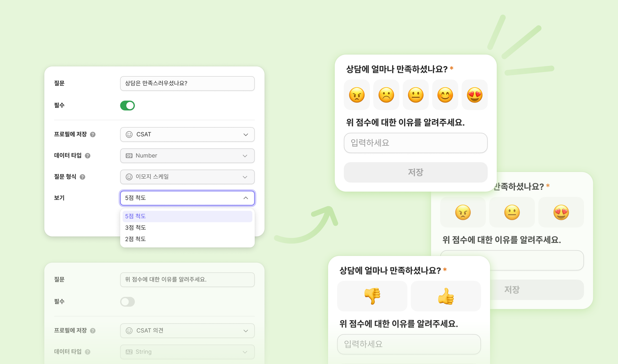
Task: Select the heart-eyes emoji in the 5-point card
Action: point(474,95)
